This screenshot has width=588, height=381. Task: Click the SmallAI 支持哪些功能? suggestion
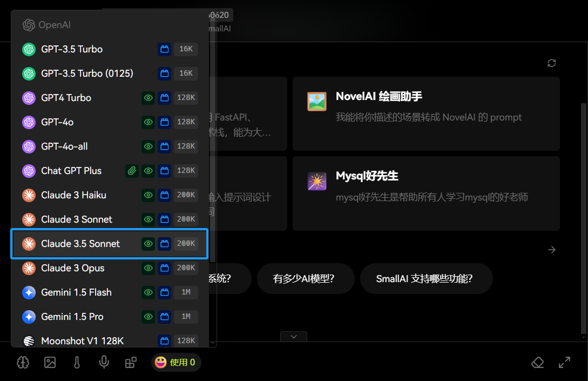click(427, 278)
